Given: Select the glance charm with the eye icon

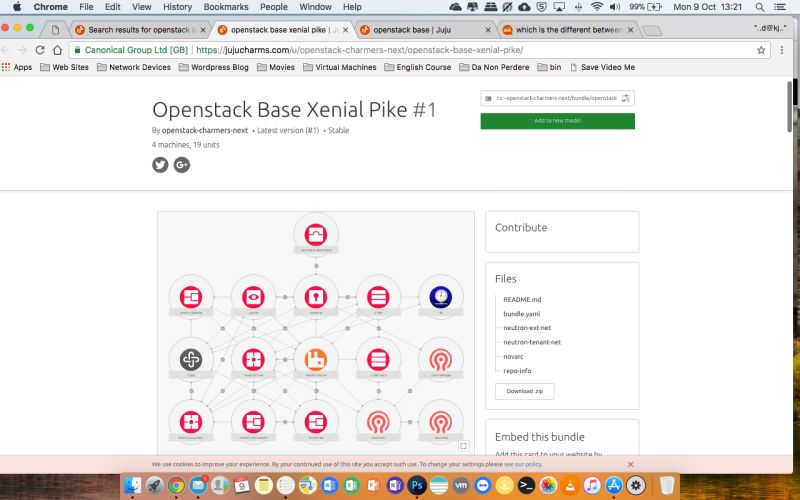Looking at the screenshot, I should point(254,297).
